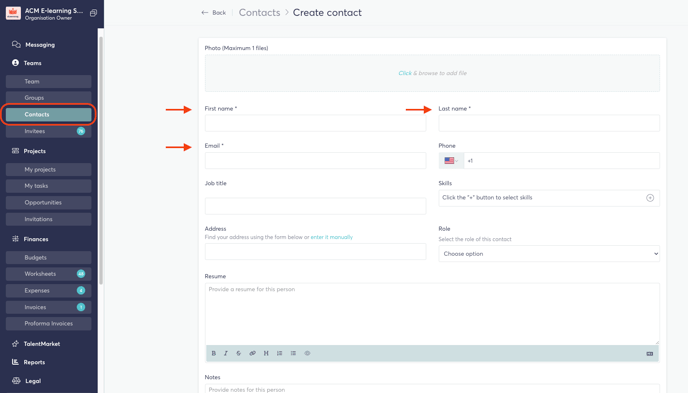Screen dimensions: 688x393
Task: Click the switch-organisation icon beside ACM E-learning
Action: pos(93,13)
